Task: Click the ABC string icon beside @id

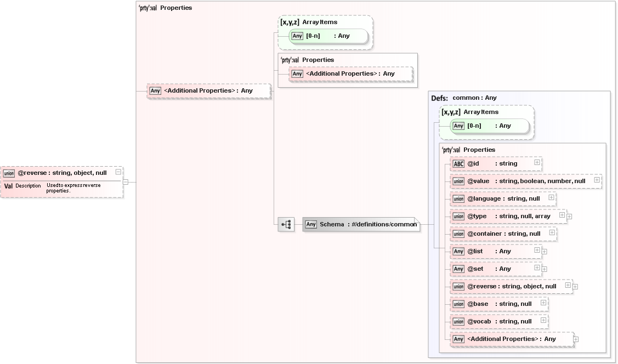Action: (458, 163)
